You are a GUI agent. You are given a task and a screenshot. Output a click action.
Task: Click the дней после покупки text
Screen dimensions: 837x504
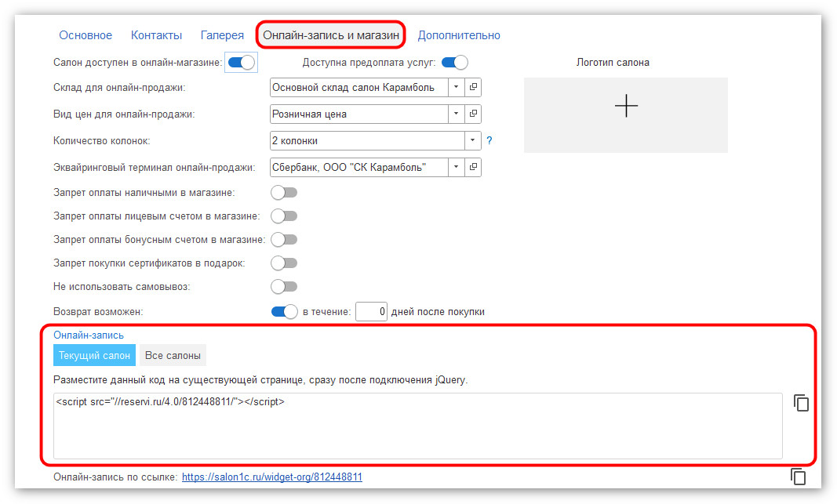[x=438, y=311]
